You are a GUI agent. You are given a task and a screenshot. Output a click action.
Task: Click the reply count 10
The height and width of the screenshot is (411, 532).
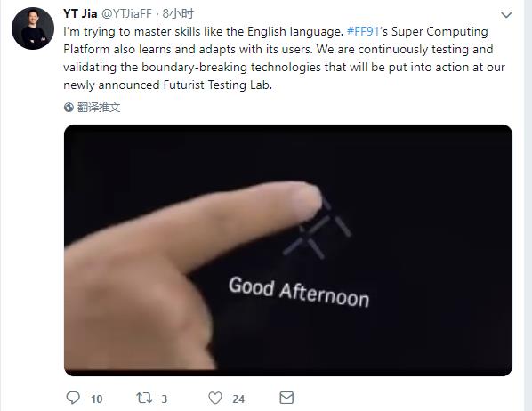pyautogui.click(x=97, y=399)
